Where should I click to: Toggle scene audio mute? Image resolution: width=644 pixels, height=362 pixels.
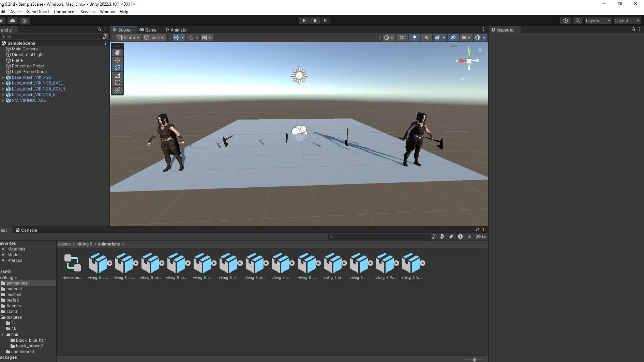pos(426,38)
